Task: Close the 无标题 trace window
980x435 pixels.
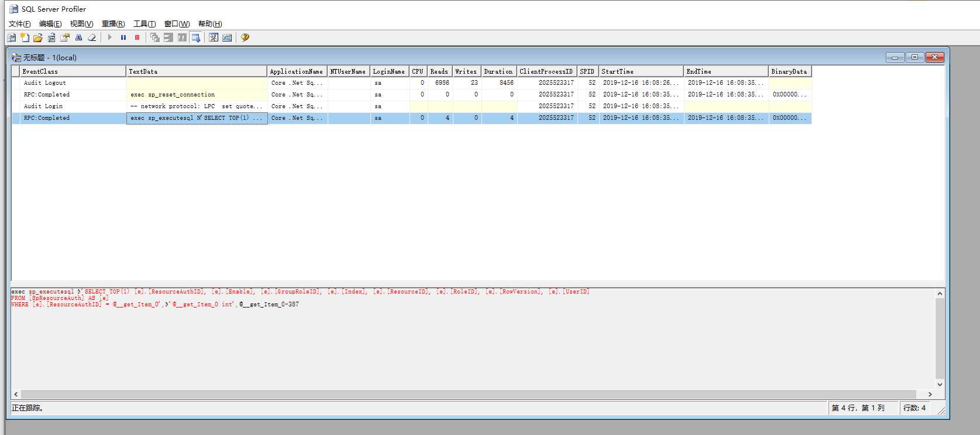Action: [934, 57]
